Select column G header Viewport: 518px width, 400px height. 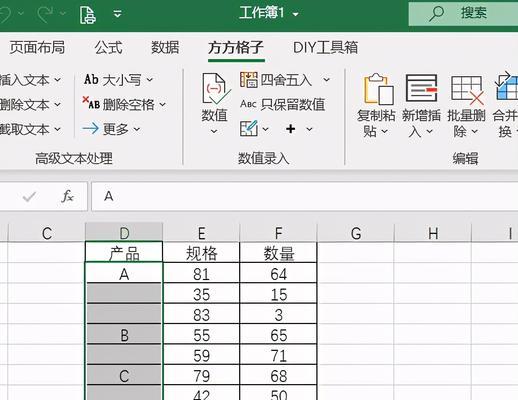[356, 233]
